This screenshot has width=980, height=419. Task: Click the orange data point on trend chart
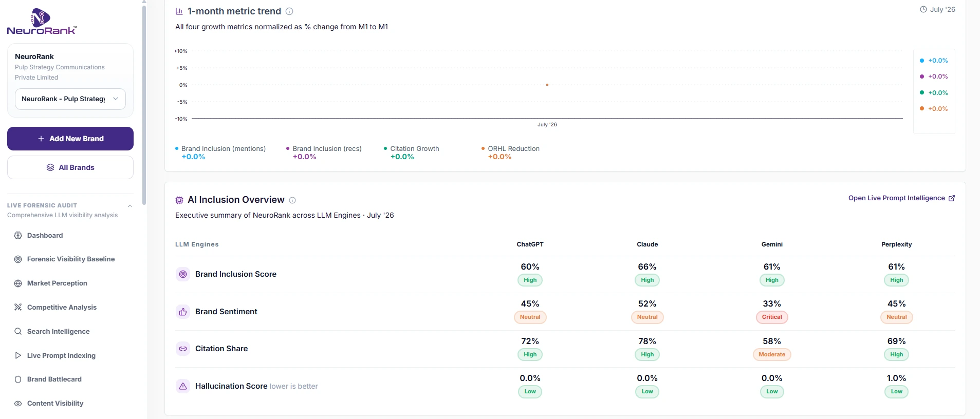(547, 85)
